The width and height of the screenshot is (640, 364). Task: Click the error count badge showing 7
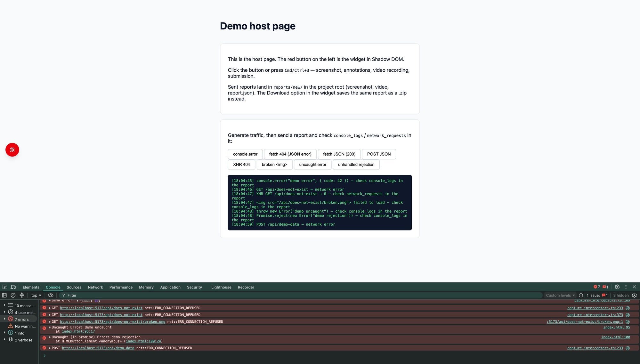click(x=597, y=287)
